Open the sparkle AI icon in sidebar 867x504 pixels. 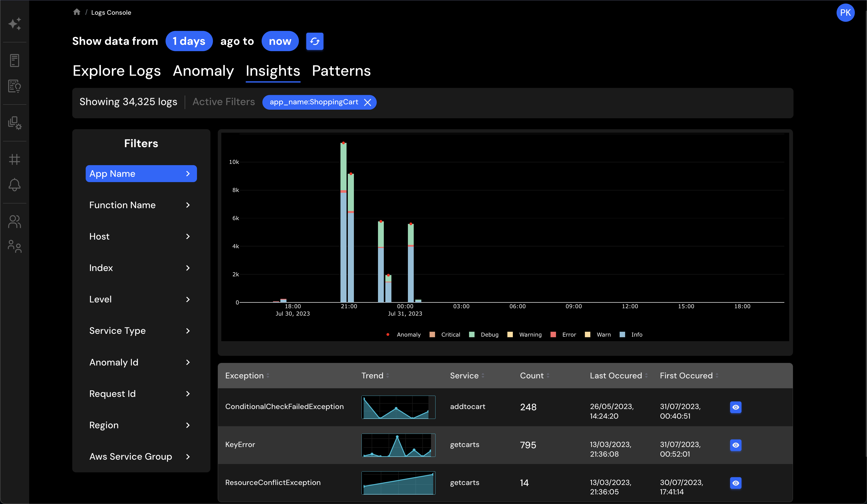click(14, 23)
